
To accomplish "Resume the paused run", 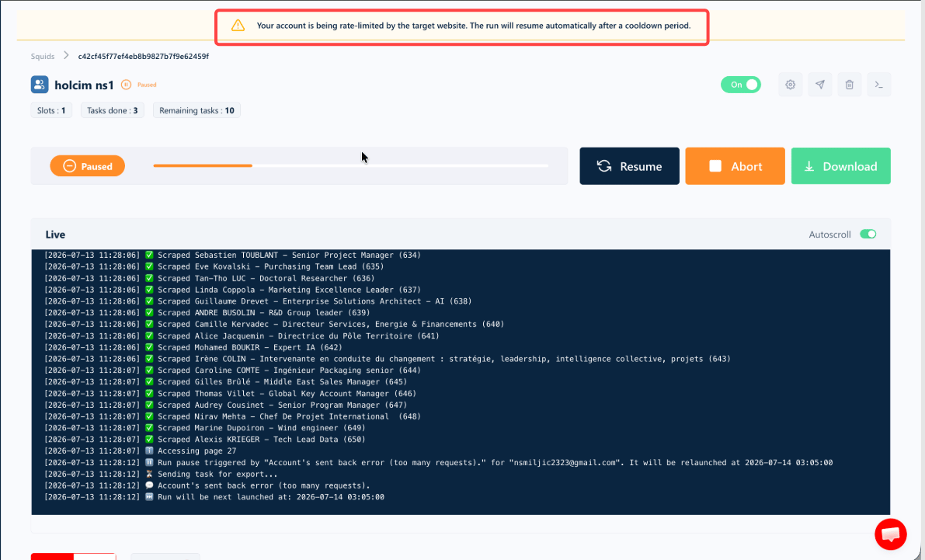I will coord(629,165).
